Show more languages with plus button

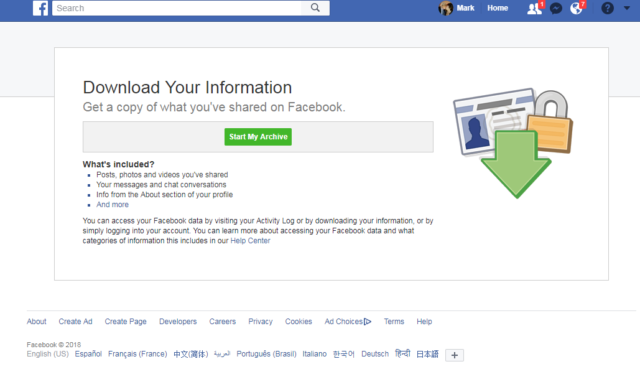tap(454, 355)
